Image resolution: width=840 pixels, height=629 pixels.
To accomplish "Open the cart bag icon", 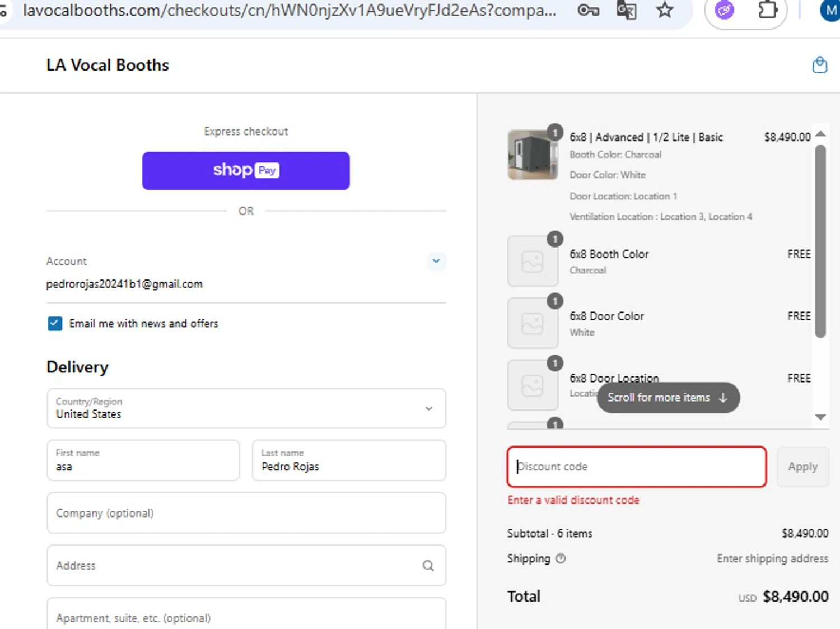I will [820, 65].
